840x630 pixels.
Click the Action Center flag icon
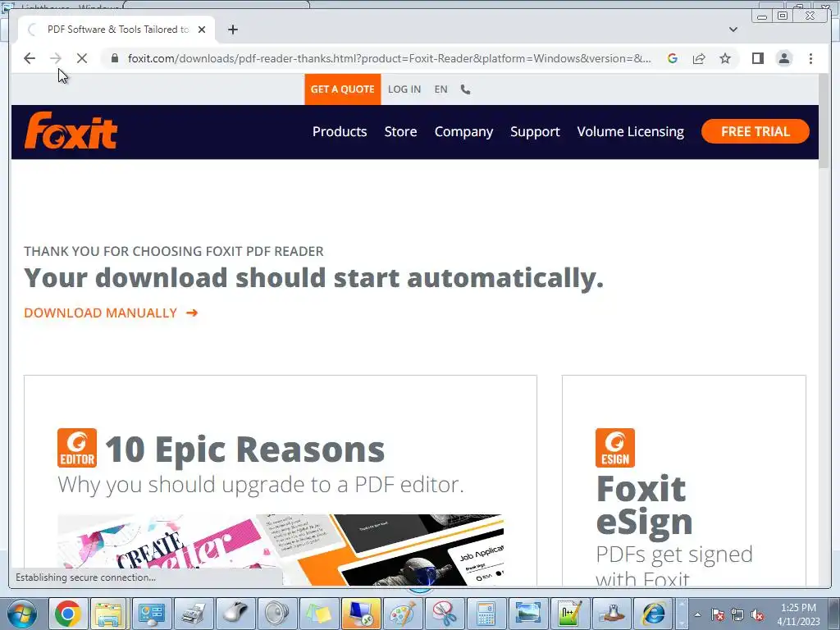(718, 615)
